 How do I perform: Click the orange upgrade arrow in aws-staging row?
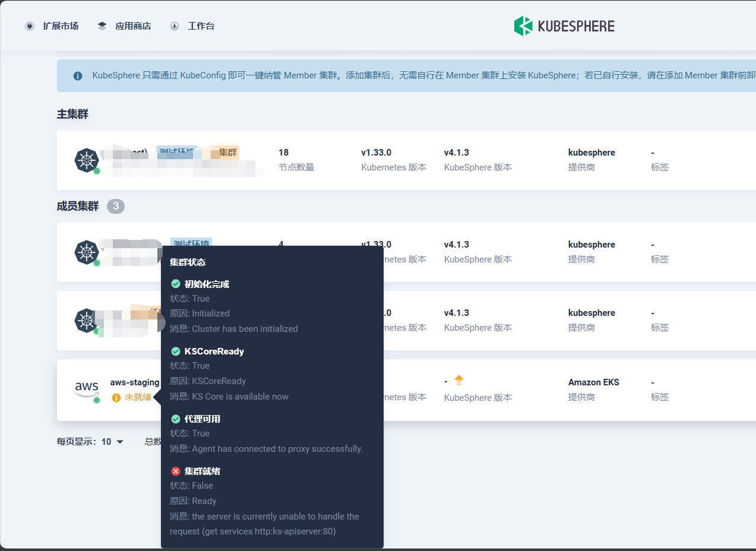[459, 380]
